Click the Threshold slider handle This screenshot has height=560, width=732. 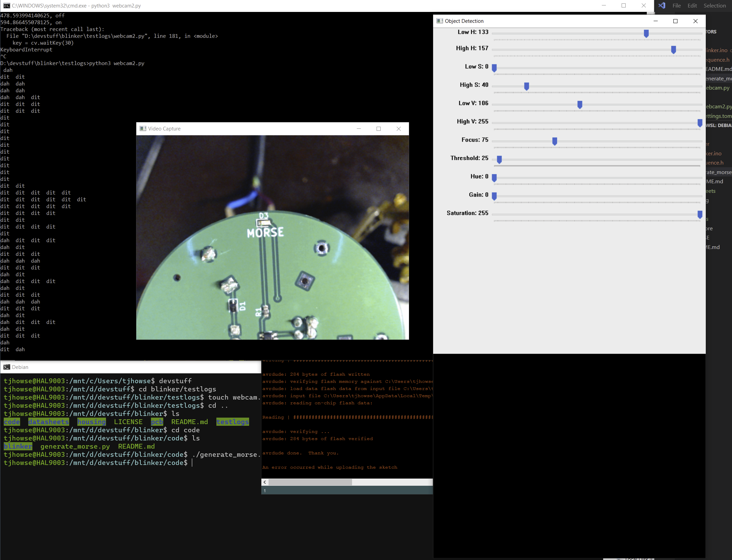pos(499,159)
